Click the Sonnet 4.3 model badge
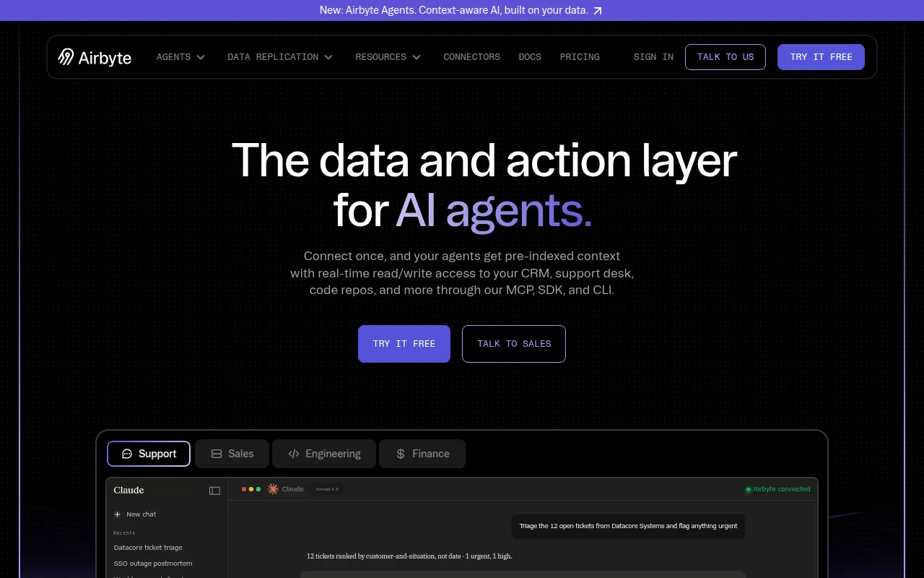Image resolution: width=924 pixels, height=578 pixels. 327,489
